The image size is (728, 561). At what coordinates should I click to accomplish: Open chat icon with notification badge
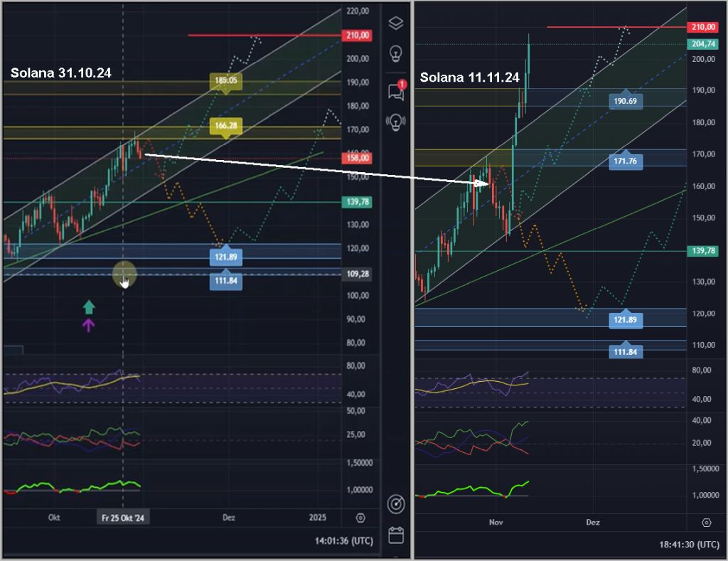396,90
